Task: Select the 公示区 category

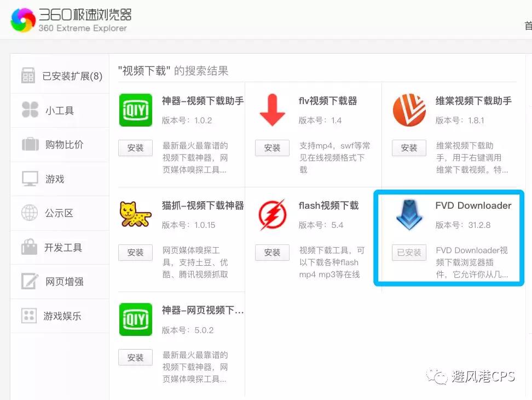Action: tap(60, 213)
